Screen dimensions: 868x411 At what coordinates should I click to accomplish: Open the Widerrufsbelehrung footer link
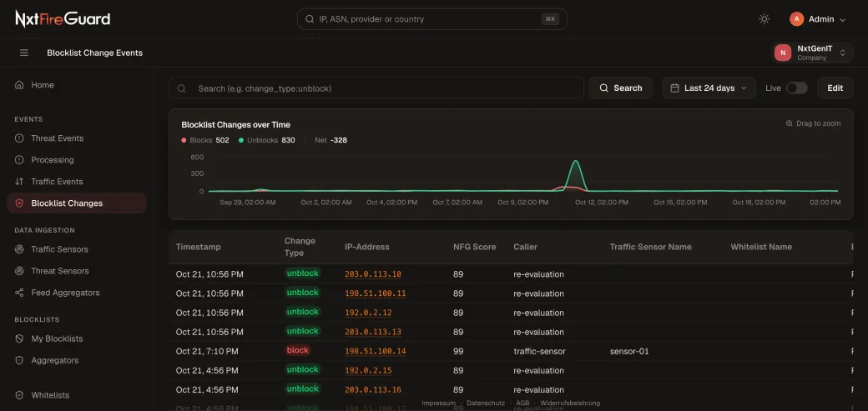pyautogui.click(x=570, y=403)
